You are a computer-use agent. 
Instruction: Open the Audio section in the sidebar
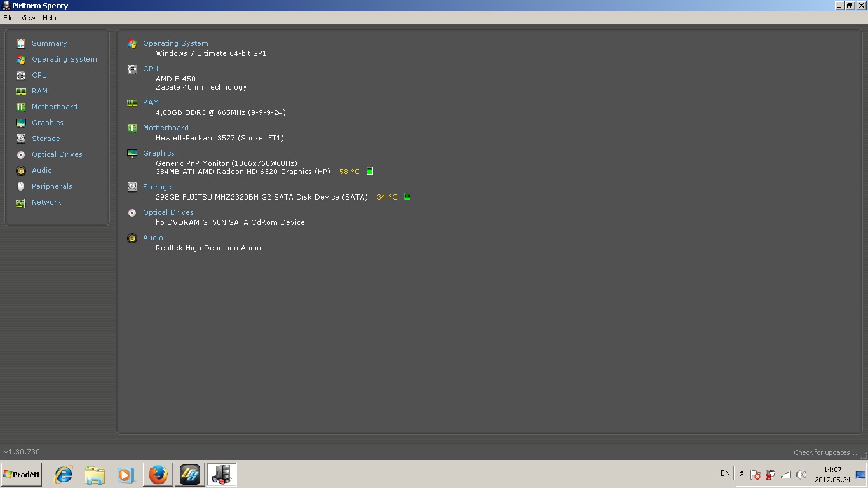click(42, 170)
